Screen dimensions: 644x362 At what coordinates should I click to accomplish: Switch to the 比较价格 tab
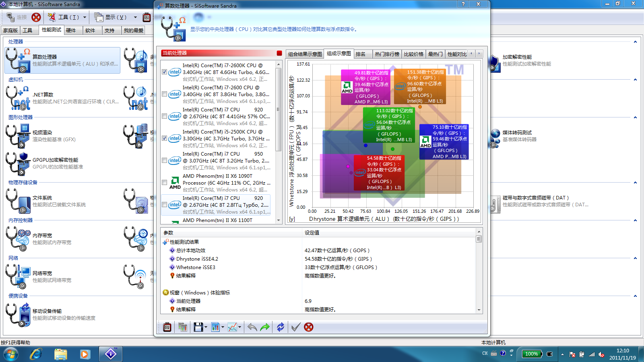[414, 54]
